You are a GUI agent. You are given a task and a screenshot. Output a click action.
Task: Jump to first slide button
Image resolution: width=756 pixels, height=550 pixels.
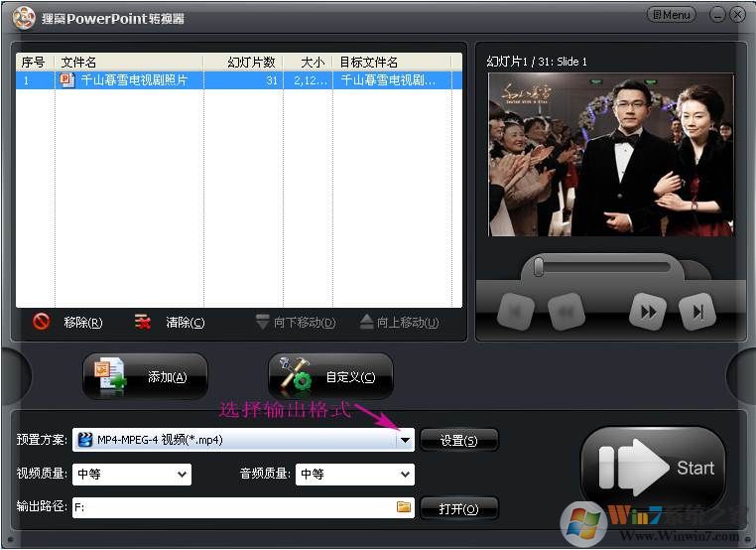(515, 312)
